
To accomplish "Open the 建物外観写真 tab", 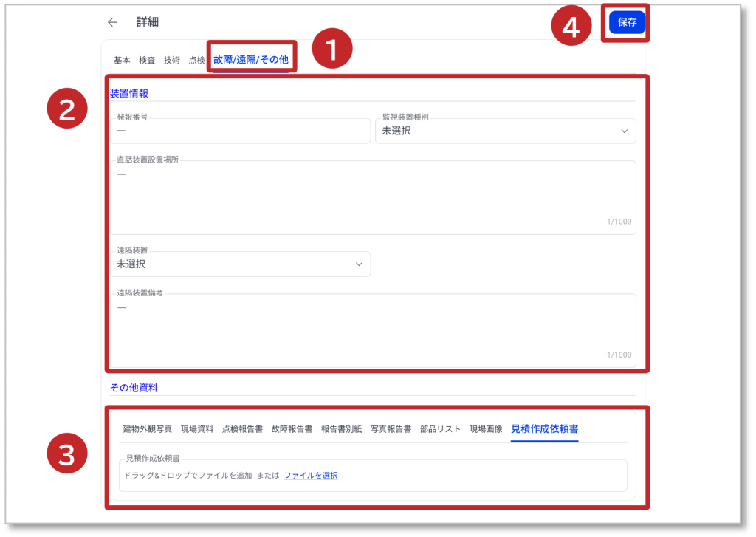I will click(x=148, y=429).
